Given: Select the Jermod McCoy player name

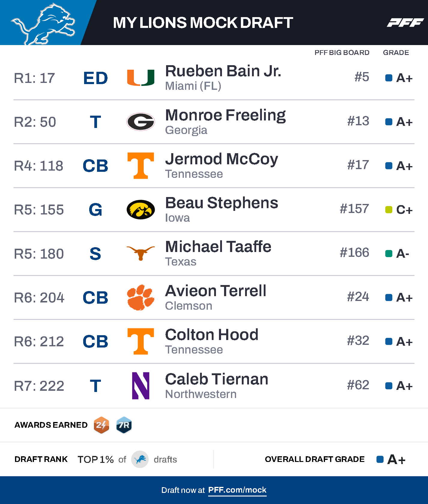Looking at the screenshot, I should tap(221, 159).
